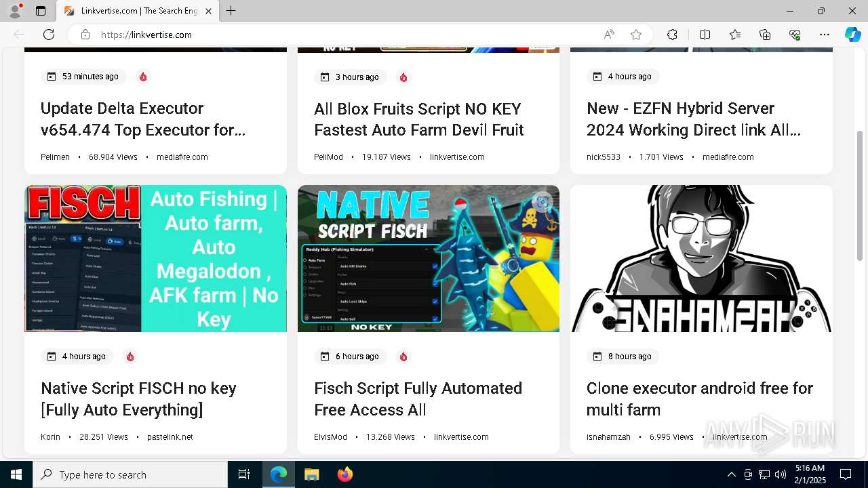This screenshot has width=868, height=488.
Task: Open the volume control in system tray
Action: pyautogui.click(x=781, y=474)
